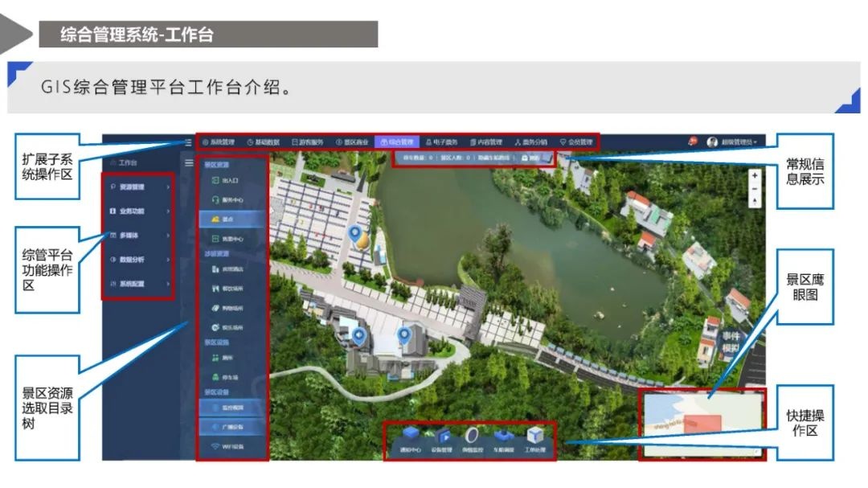The height and width of the screenshot is (488, 868).
Task: Open the 内容管理 top menu
Action: click(486, 142)
